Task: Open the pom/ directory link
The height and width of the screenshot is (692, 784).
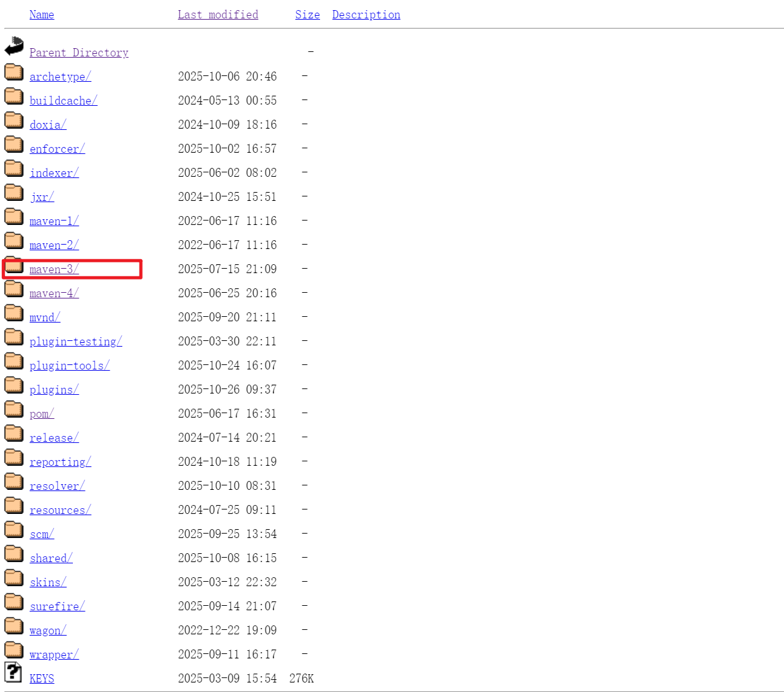Action: coord(42,414)
